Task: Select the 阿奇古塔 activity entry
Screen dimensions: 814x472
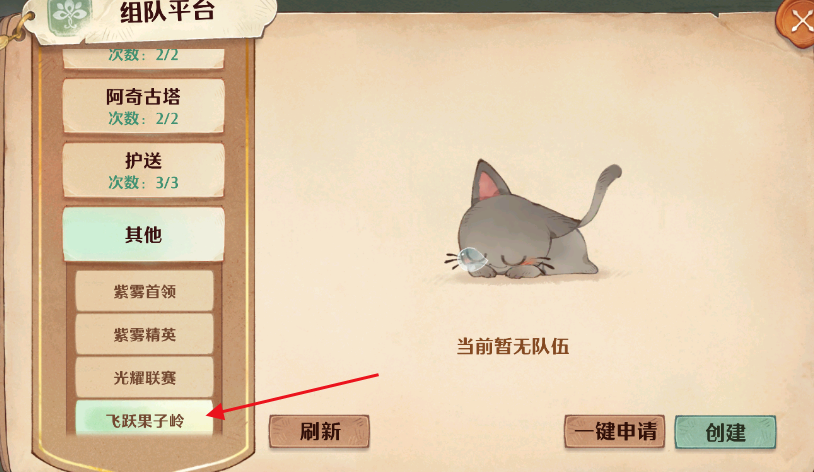Action: coord(143,106)
